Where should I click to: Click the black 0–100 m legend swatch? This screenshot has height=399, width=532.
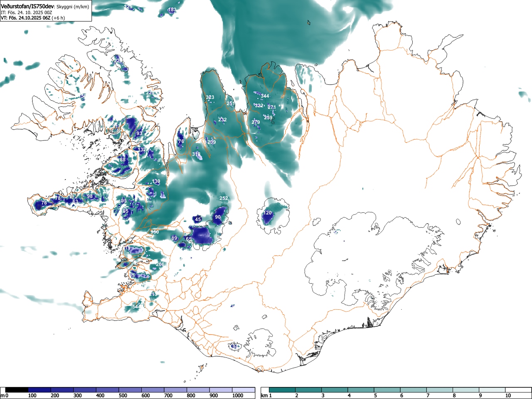point(17,390)
